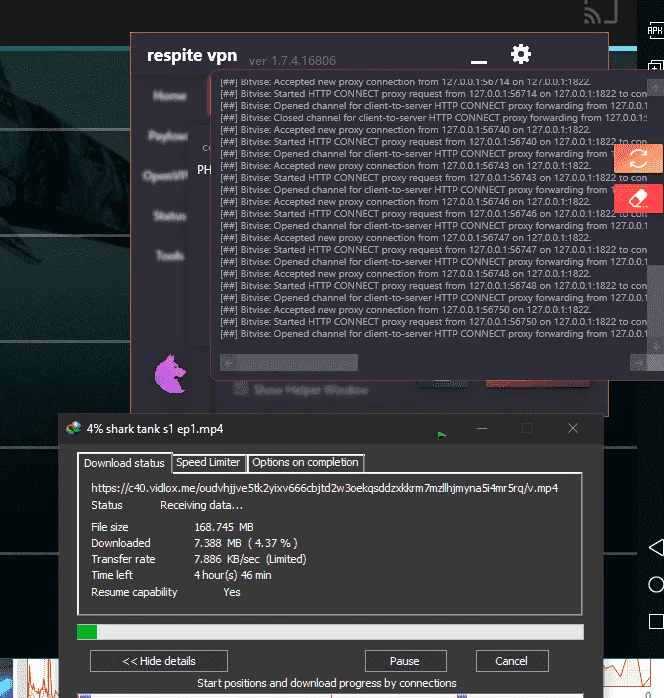This screenshot has width=664, height=698.
Task: Open the Speed Limiter tab
Action: (208, 462)
